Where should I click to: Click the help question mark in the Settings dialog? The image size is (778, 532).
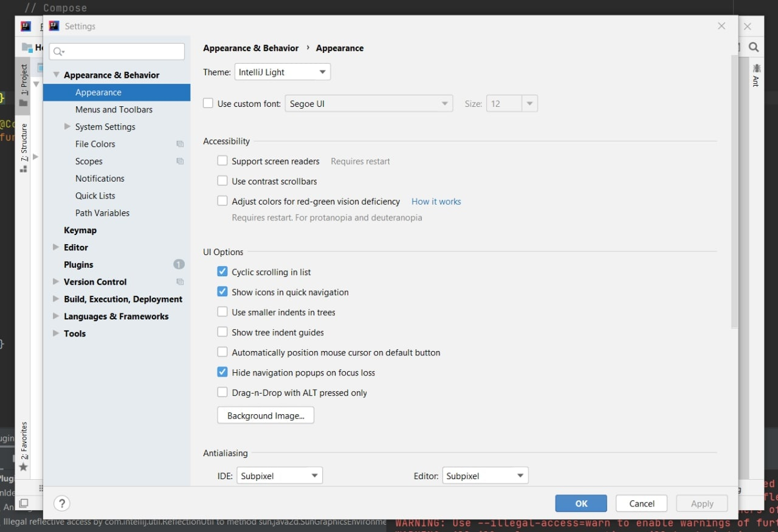pyautogui.click(x=61, y=503)
